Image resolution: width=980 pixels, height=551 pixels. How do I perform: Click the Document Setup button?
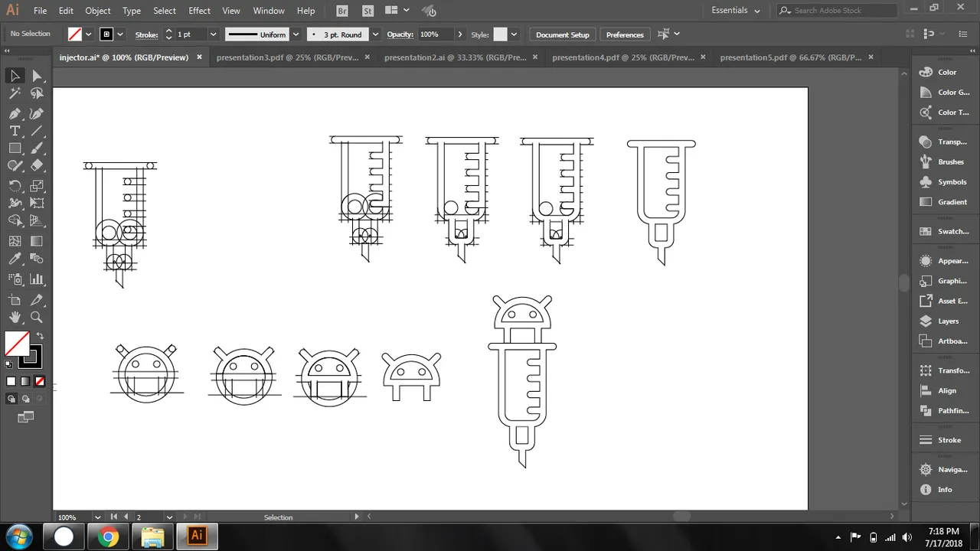[x=563, y=34]
